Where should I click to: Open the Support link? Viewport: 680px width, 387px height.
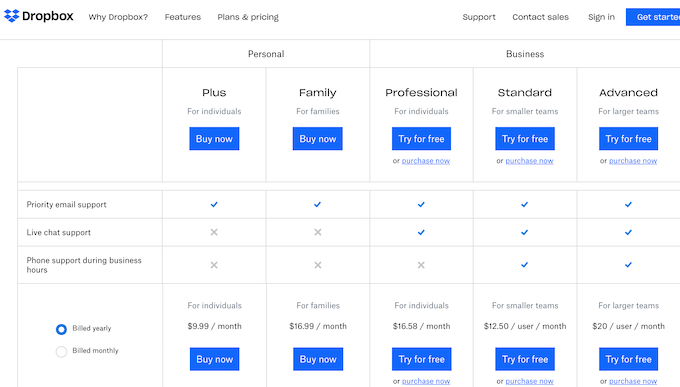(479, 17)
